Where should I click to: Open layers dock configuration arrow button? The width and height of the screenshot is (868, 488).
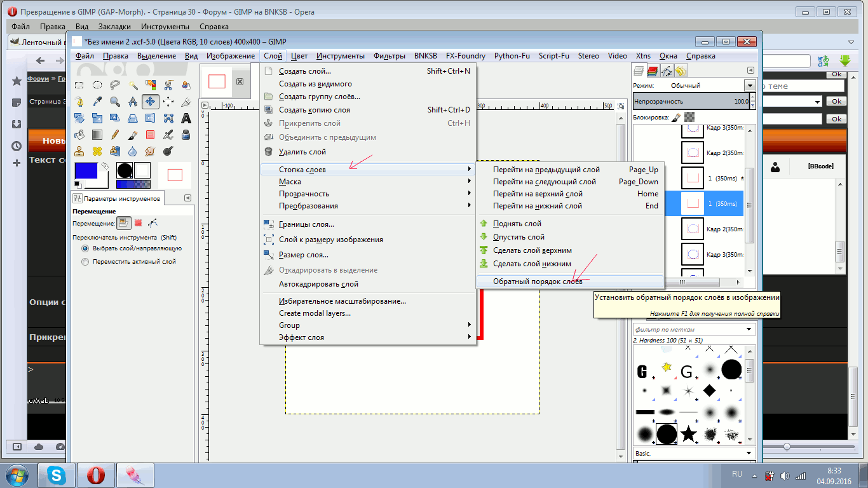pos(751,71)
